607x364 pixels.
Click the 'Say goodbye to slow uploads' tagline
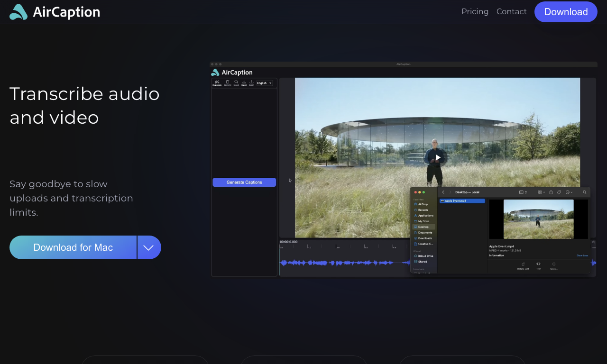[71, 198]
